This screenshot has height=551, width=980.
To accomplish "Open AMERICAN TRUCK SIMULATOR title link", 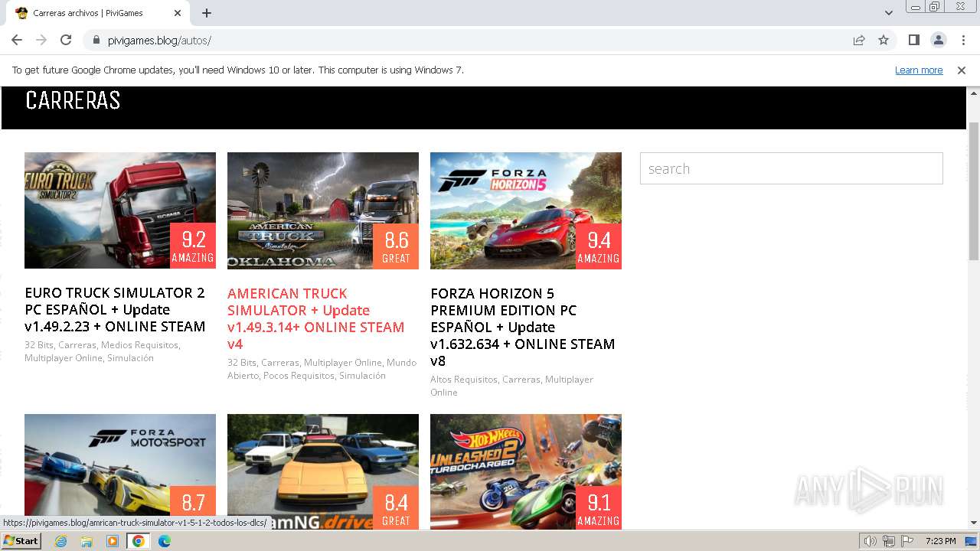I will point(315,319).
